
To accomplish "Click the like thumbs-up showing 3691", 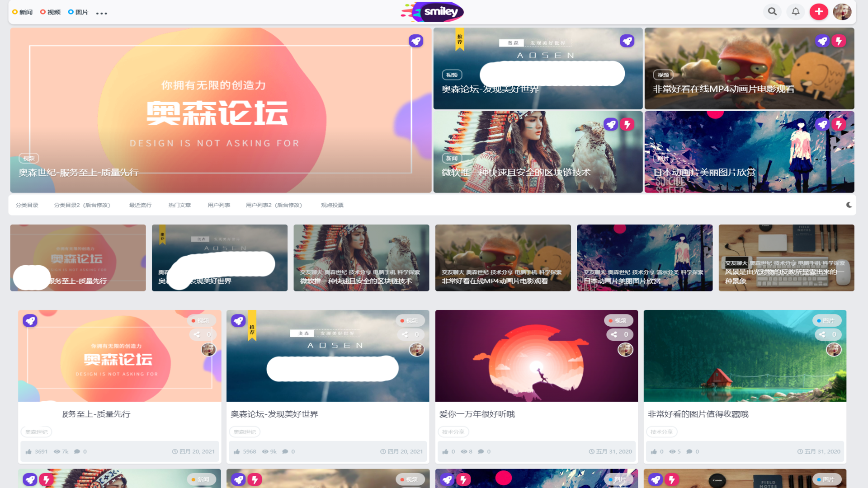I will 28,451.
